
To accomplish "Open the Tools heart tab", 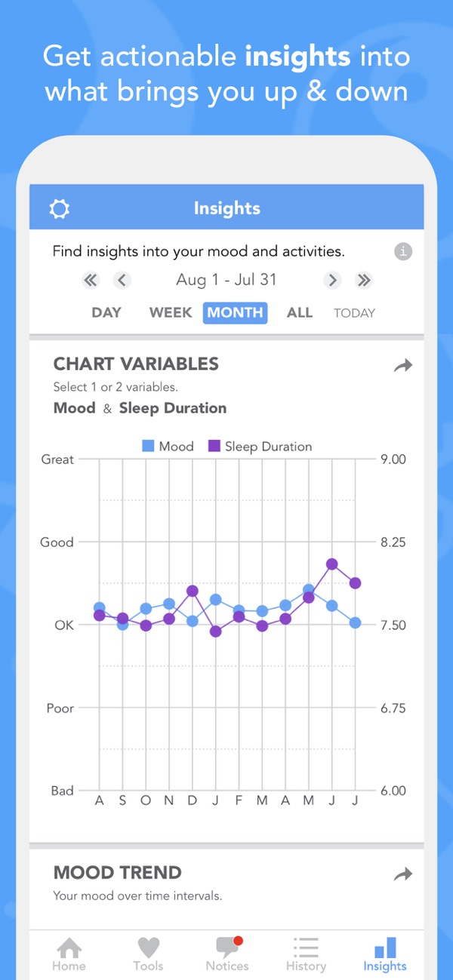I will coord(148,953).
